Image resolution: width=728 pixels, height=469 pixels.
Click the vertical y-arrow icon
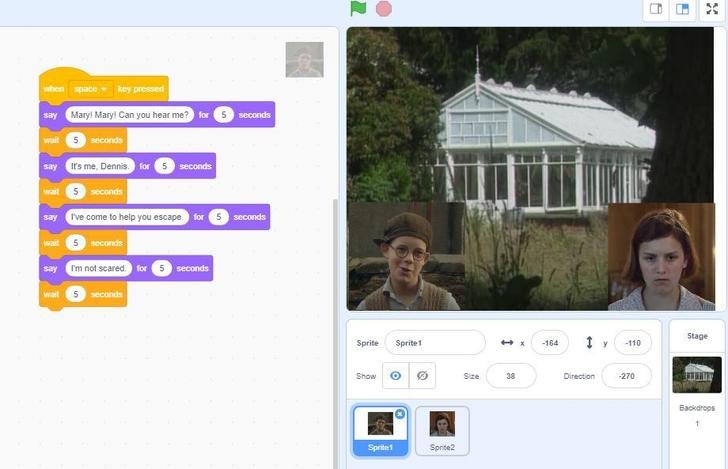pos(589,343)
